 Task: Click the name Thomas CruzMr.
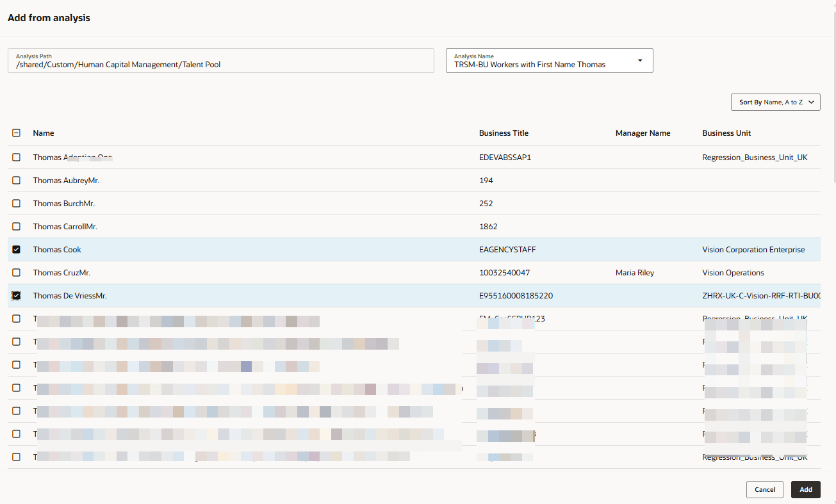pyautogui.click(x=61, y=273)
